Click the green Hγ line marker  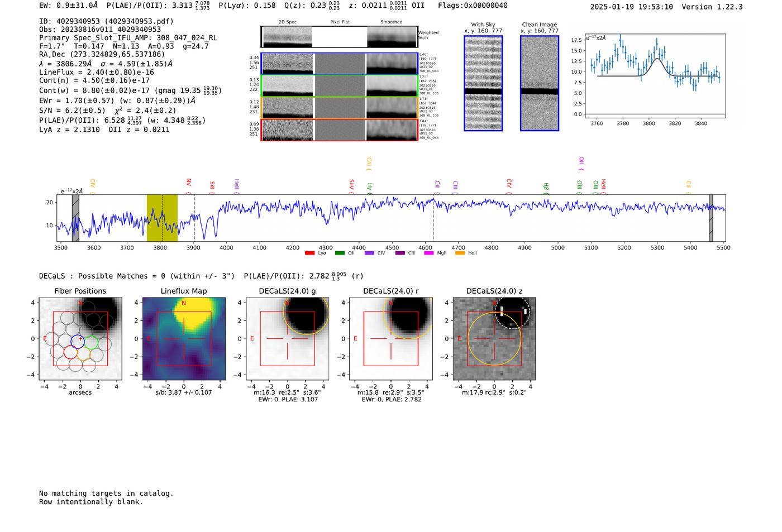point(369,188)
